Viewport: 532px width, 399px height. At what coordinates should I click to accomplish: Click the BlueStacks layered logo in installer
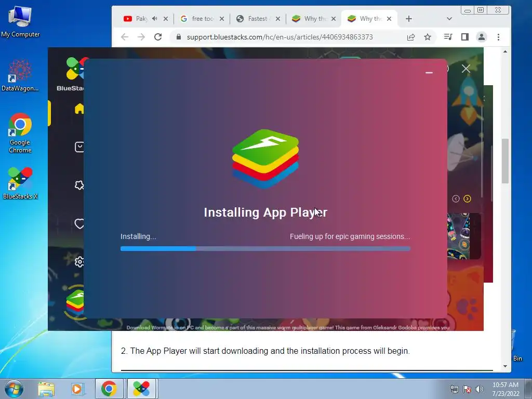point(265,159)
